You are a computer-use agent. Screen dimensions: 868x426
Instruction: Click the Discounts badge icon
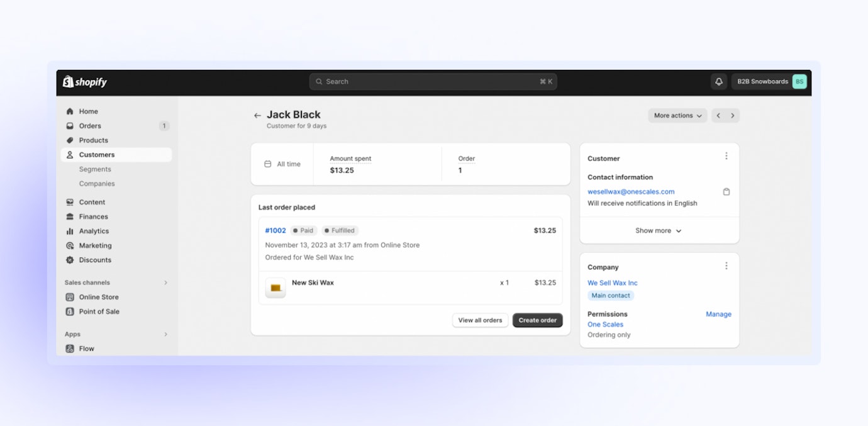[70, 260]
